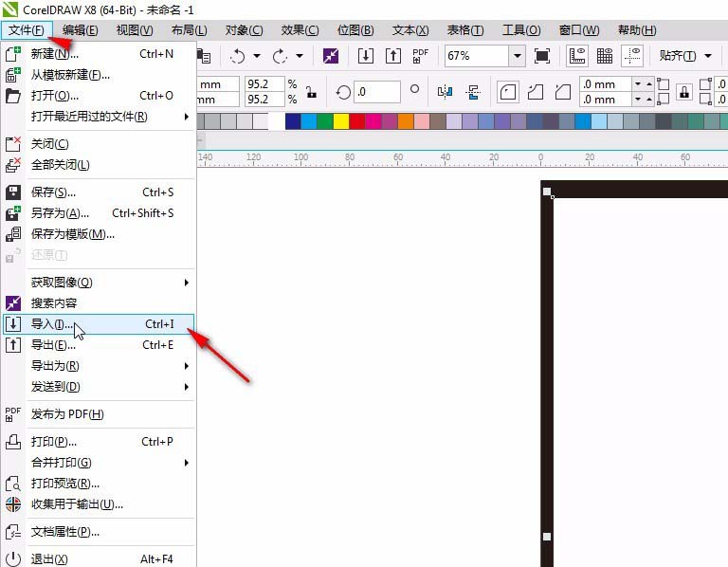
Task: Click the Publish to PDF toolbar icon
Action: coord(420,56)
